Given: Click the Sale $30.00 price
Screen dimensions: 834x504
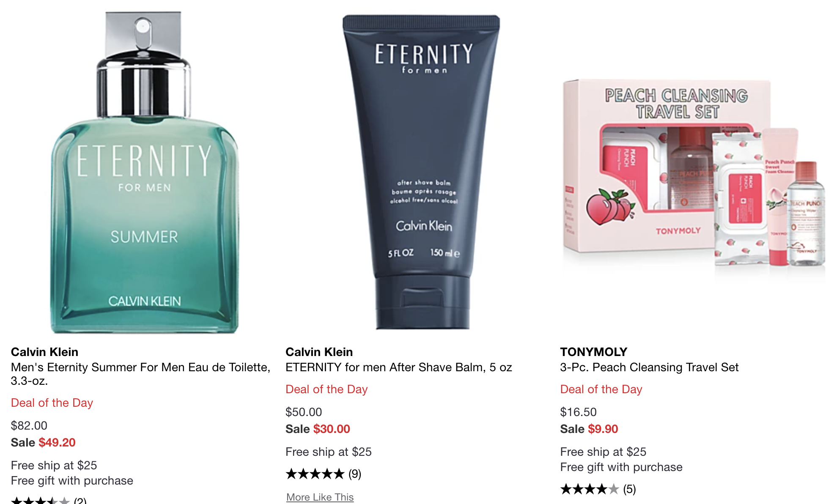Looking at the screenshot, I should (318, 429).
